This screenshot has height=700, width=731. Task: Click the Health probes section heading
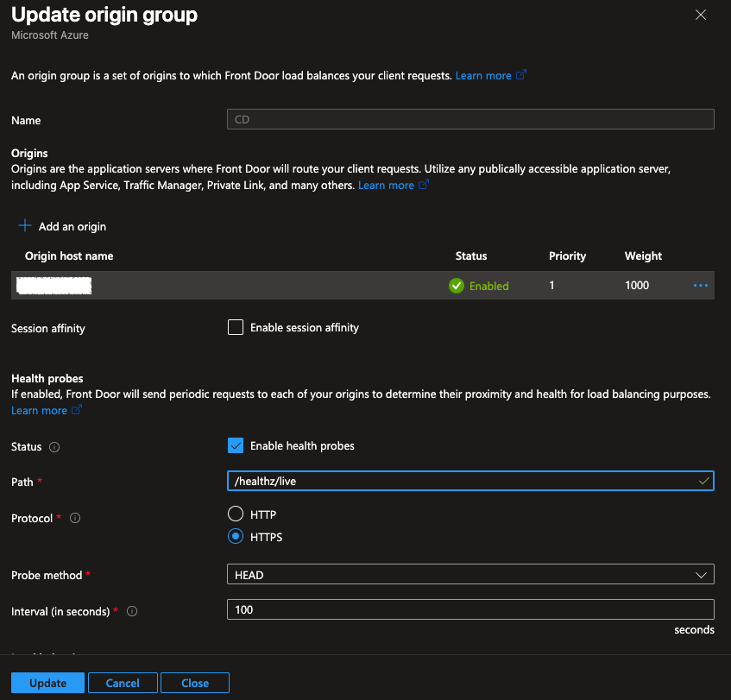(47, 379)
